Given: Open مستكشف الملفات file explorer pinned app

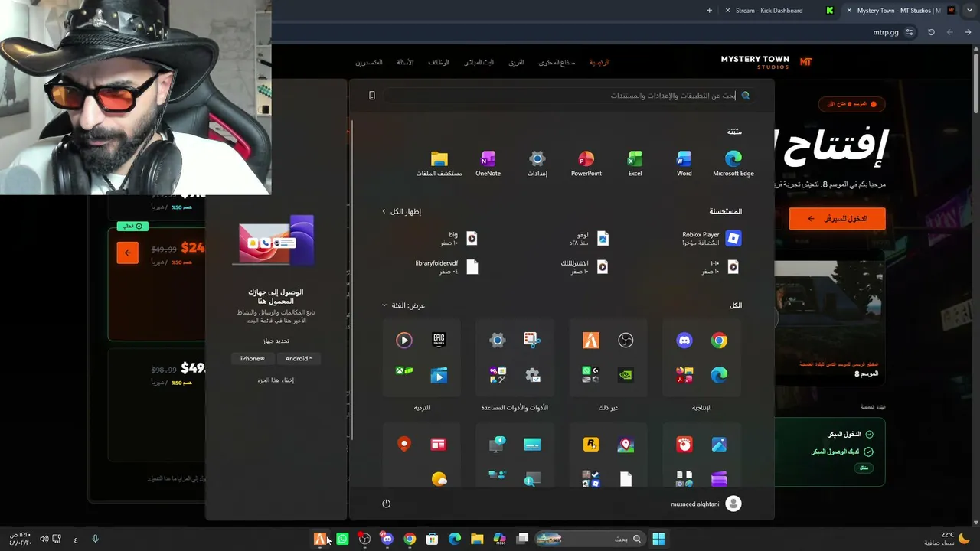Looking at the screenshot, I should click(x=439, y=163).
